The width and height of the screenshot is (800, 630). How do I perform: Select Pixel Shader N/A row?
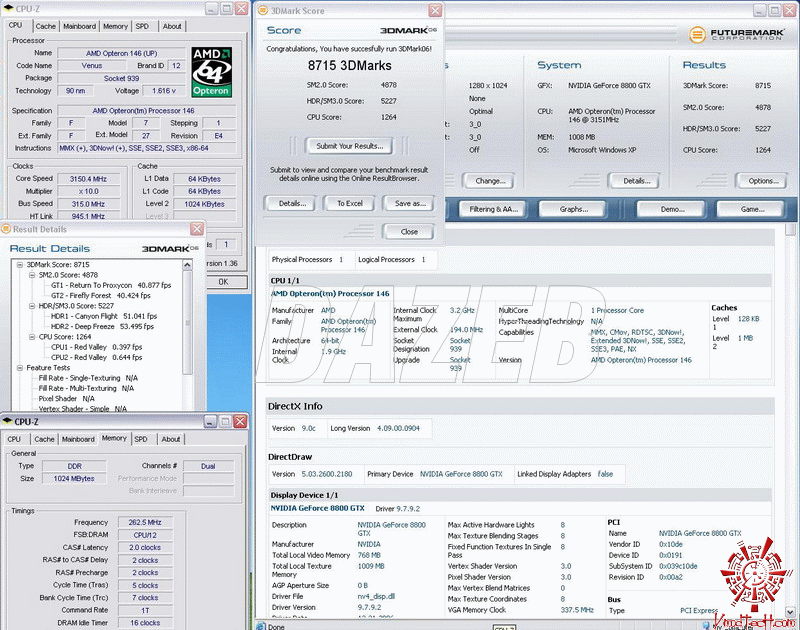click(x=66, y=398)
